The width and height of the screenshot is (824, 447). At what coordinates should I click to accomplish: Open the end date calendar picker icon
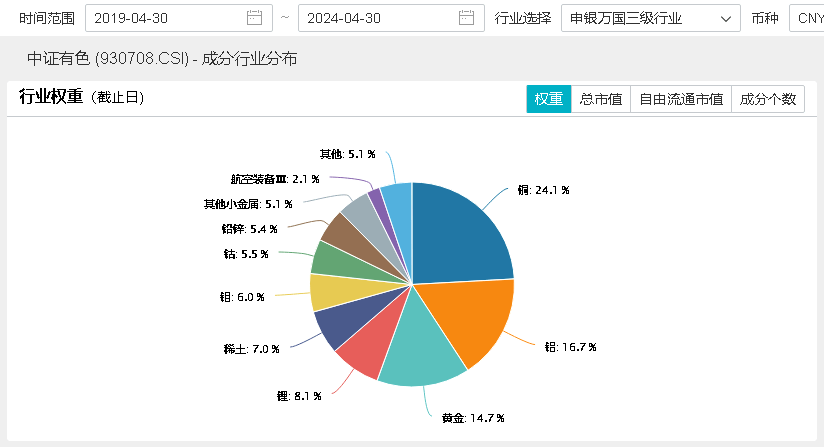[x=466, y=18]
